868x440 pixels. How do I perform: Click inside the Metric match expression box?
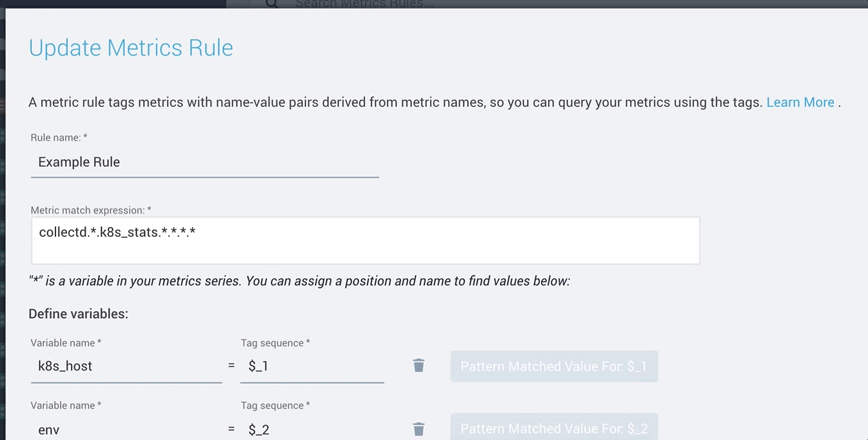point(365,241)
